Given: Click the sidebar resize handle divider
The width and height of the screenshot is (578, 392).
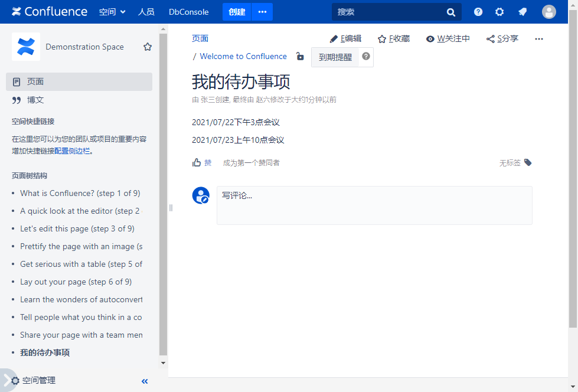Looking at the screenshot, I should [x=171, y=207].
